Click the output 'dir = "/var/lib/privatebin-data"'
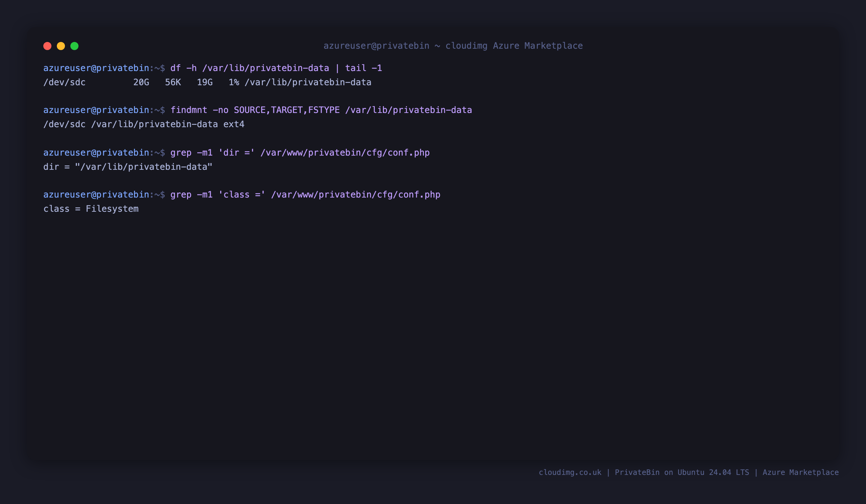 tap(128, 167)
